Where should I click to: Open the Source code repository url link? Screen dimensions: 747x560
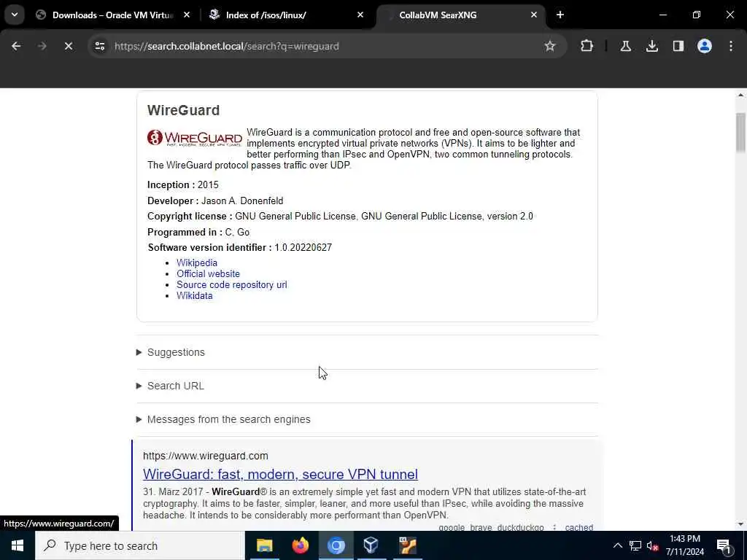(231, 285)
